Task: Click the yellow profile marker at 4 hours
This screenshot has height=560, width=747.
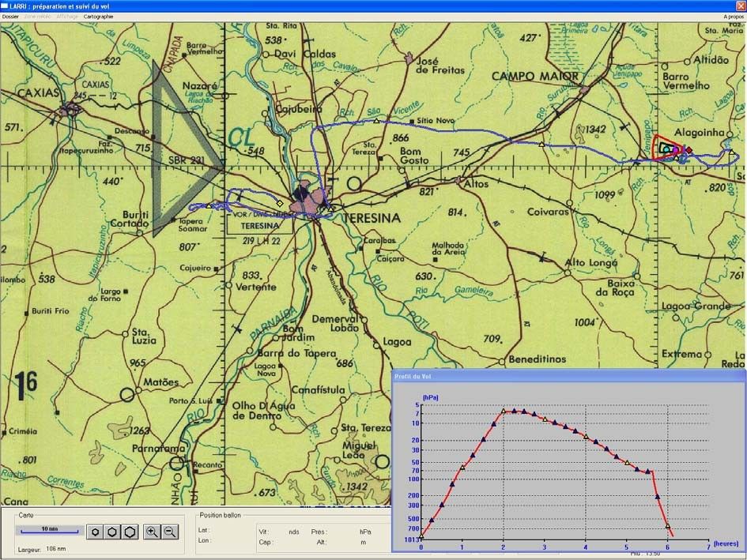Action: pyautogui.click(x=586, y=435)
